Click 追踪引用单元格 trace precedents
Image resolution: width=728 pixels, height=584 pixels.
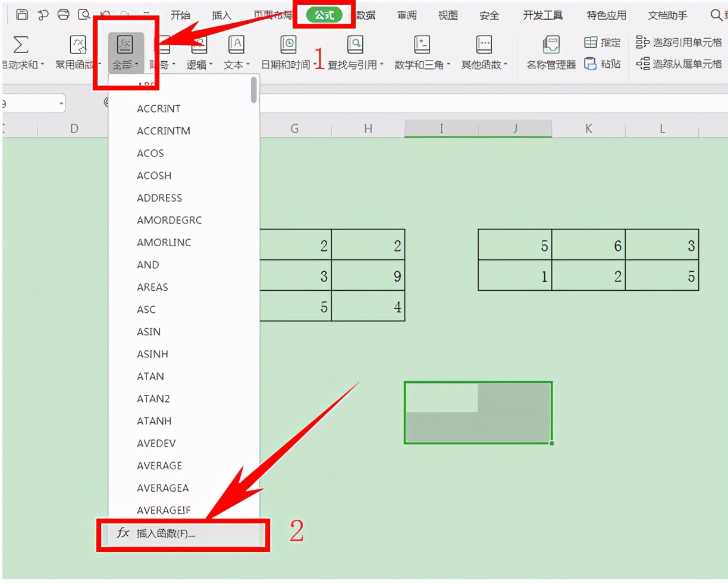(679, 42)
